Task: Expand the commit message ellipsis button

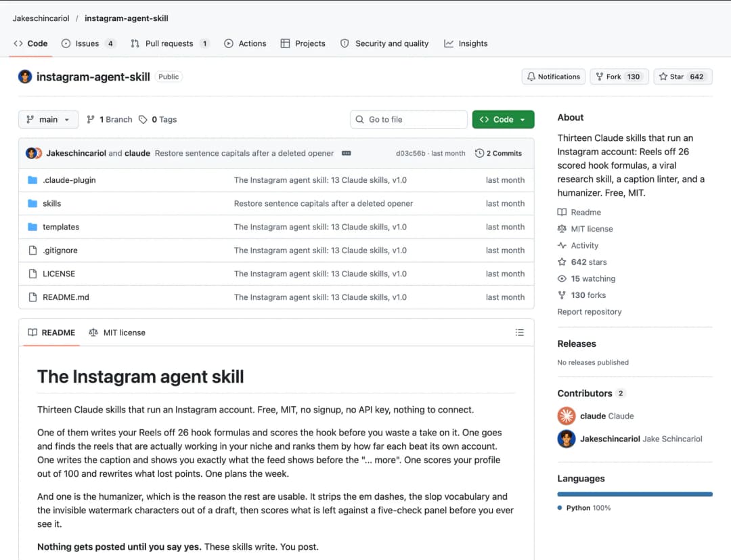Action: tap(347, 154)
